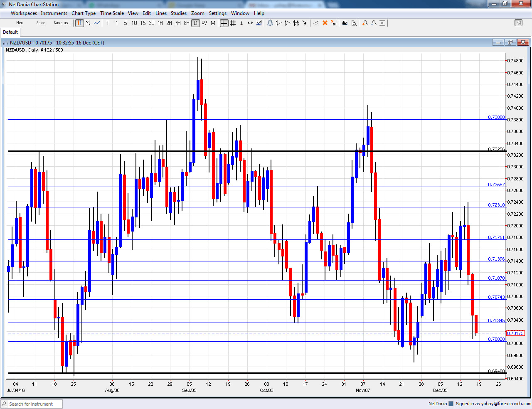Click the zoom out magnifier icon
Screen dimensions: 532x409
coord(374,23)
